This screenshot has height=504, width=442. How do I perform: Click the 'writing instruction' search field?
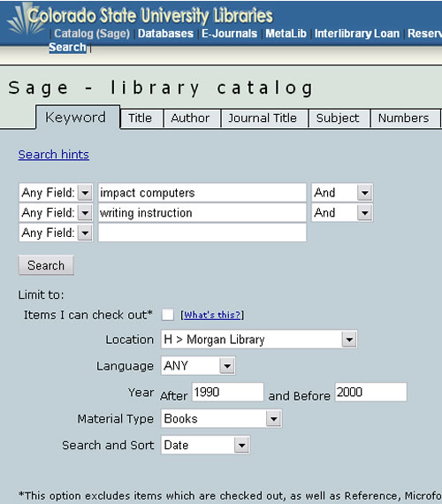click(x=202, y=213)
